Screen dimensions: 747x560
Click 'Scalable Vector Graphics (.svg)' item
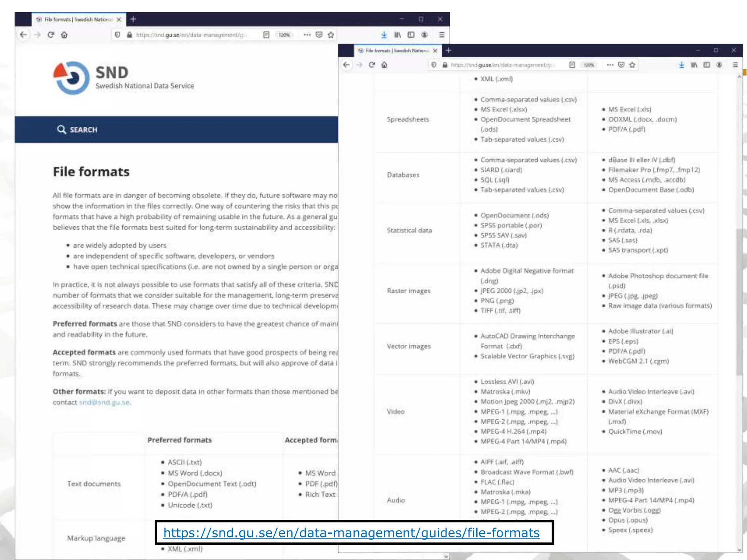click(527, 356)
